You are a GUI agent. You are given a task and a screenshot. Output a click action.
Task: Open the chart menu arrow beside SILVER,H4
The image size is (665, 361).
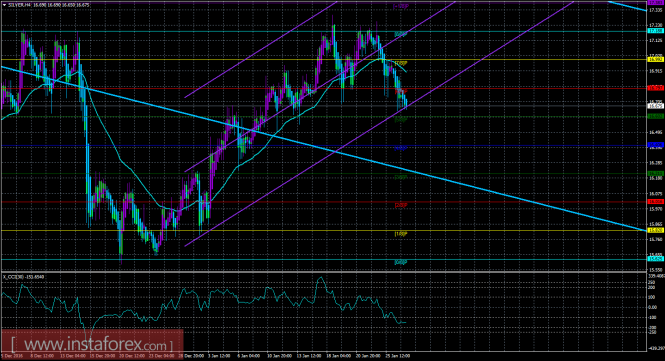coord(5,5)
